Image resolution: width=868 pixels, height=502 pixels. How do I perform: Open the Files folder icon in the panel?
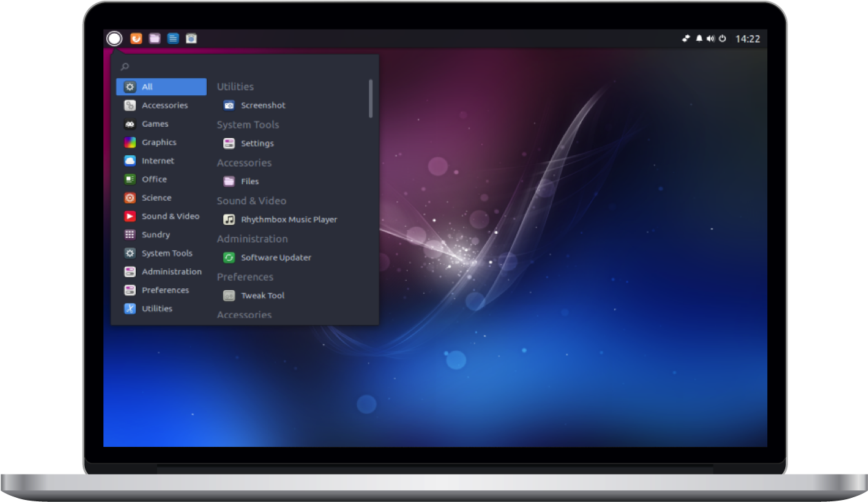154,38
